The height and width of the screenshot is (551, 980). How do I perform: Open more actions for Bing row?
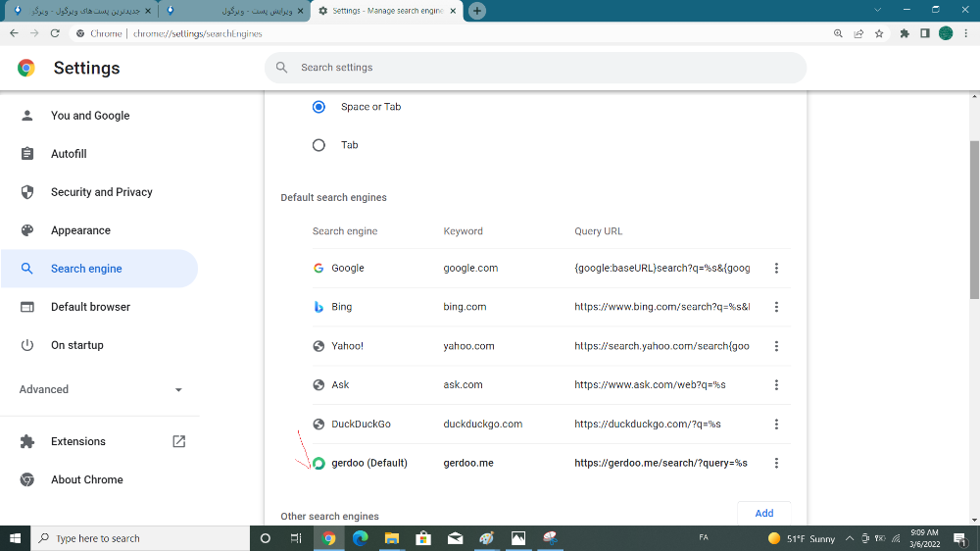coord(776,307)
